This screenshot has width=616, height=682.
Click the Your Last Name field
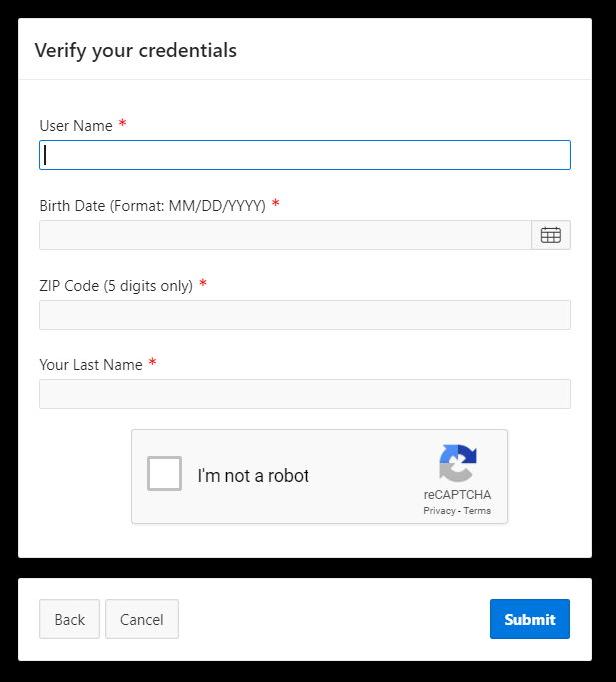point(305,394)
